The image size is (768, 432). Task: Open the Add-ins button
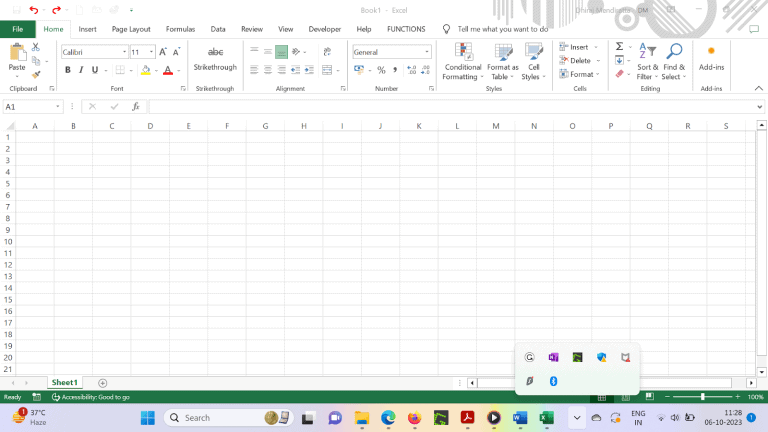(x=711, y=58)
